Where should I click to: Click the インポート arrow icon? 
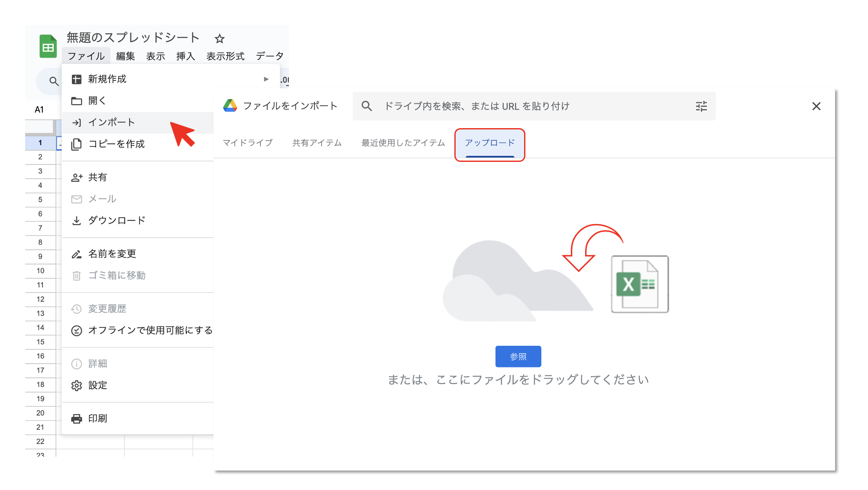click(77, 122)
